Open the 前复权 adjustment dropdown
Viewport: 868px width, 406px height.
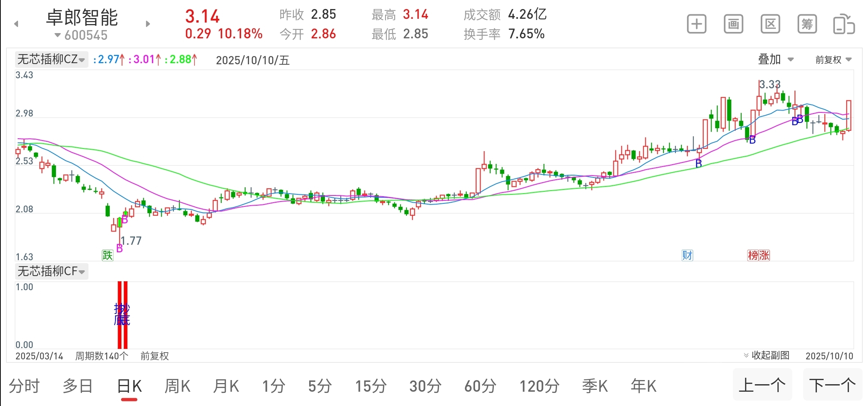pos(833,60)
